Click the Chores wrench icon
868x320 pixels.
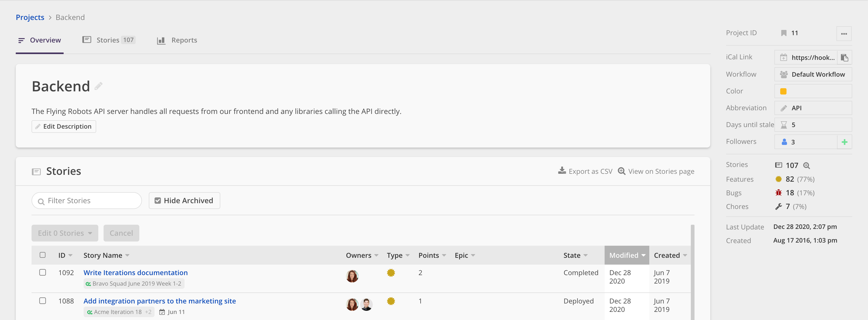pos(778,207)
